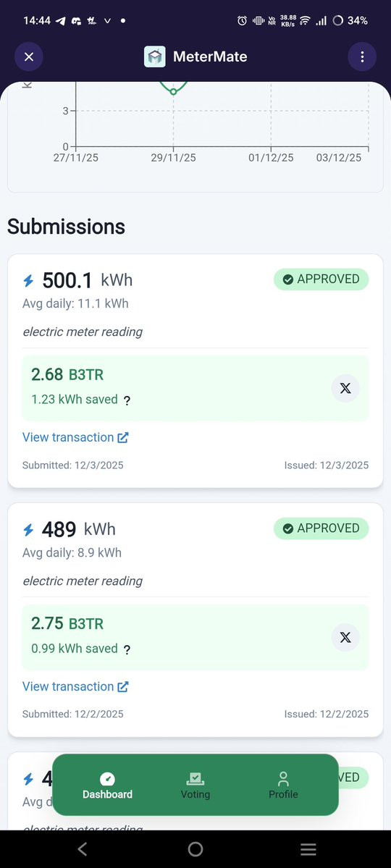Switch to the Voting tab
This screenshot has height=868, width=391.
(x=195, y=785)
